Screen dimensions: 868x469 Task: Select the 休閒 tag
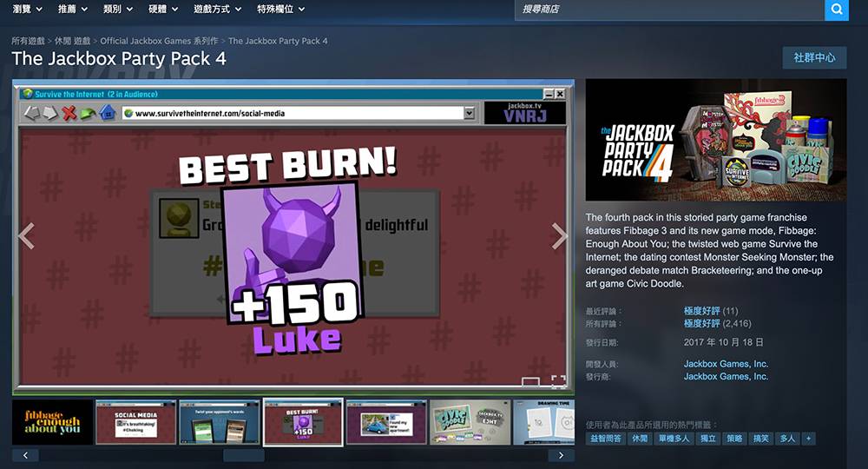640,439
